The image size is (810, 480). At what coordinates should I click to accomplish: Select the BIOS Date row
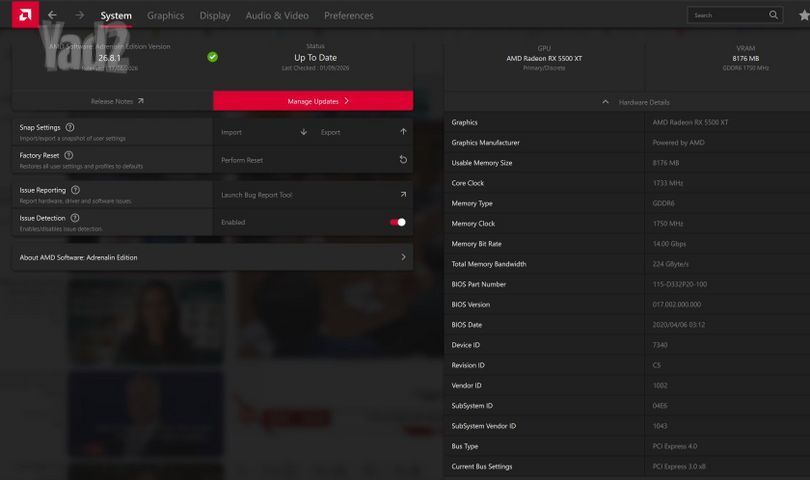[627, 324]
